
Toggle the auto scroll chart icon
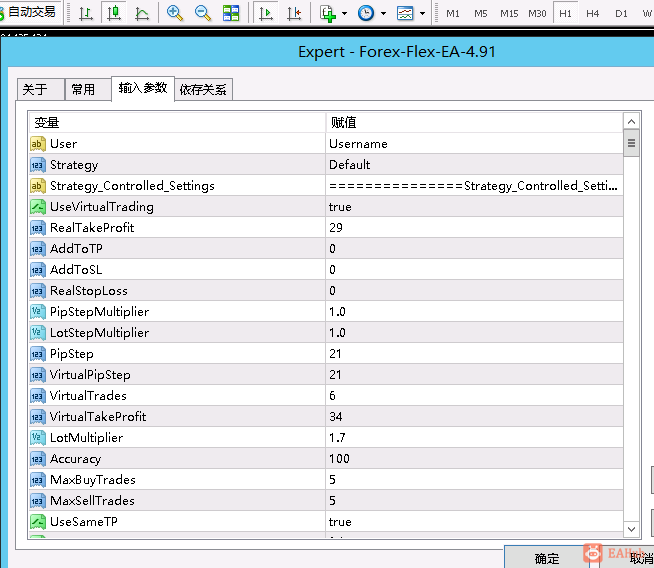[x=265, y=13]
